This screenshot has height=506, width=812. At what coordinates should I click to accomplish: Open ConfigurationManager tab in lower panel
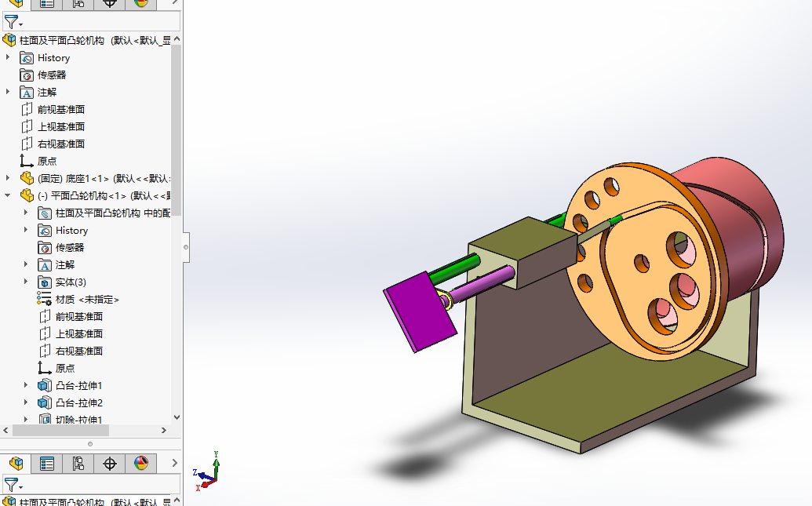point(78,463)
